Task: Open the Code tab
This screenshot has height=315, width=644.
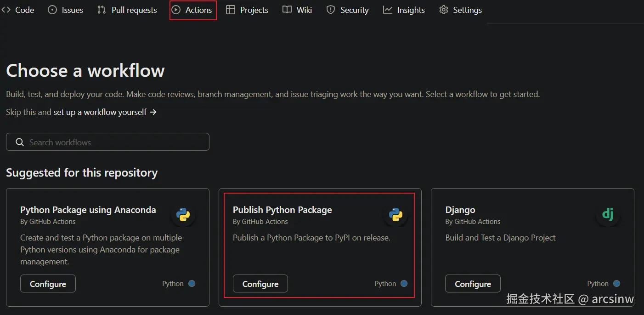Action: click(18, 10)
